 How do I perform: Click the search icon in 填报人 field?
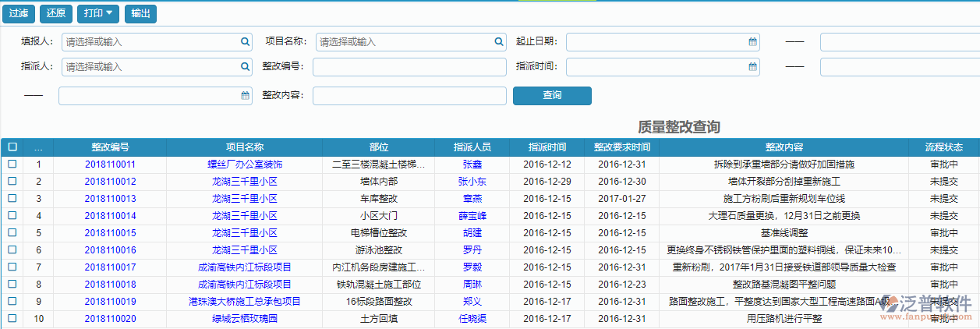(x=245, y=42)
